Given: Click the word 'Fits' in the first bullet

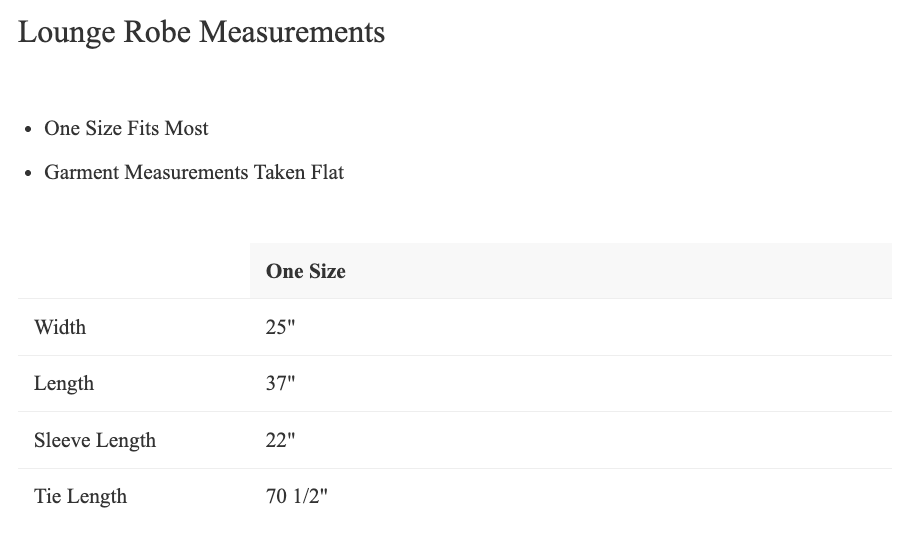Looking at the screenshot, I should click(145, 128).
